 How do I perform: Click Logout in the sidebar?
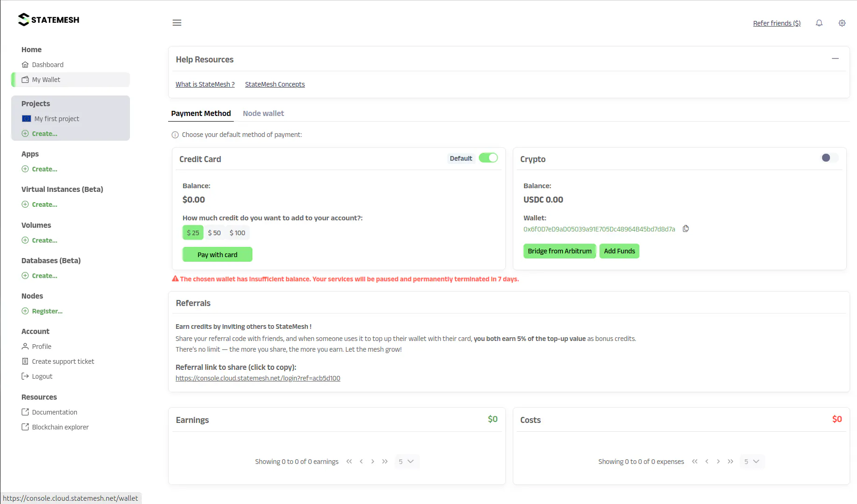[70, 376]
